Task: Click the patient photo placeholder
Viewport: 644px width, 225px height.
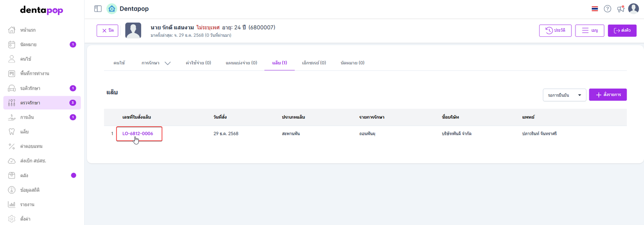Action: (x=133, y=30)
